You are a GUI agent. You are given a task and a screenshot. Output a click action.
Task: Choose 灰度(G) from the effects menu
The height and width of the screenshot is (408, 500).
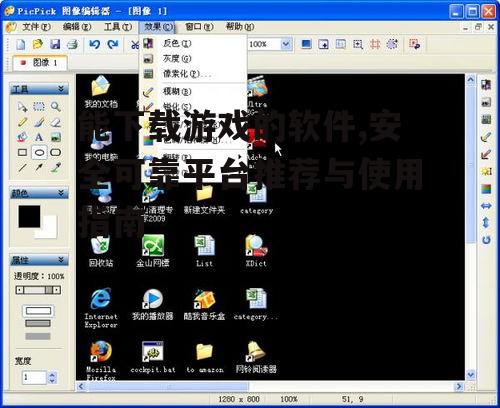click(x=193, y=59)
